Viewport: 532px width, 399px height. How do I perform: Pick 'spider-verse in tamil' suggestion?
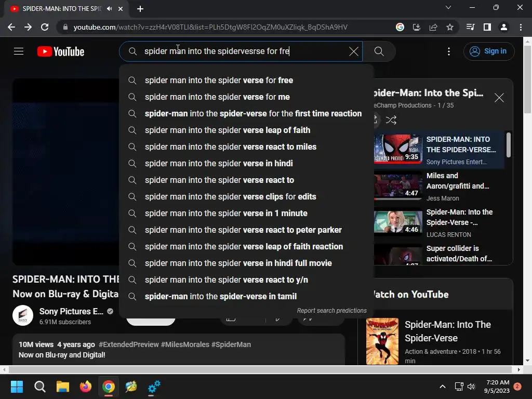pos(246,297)
